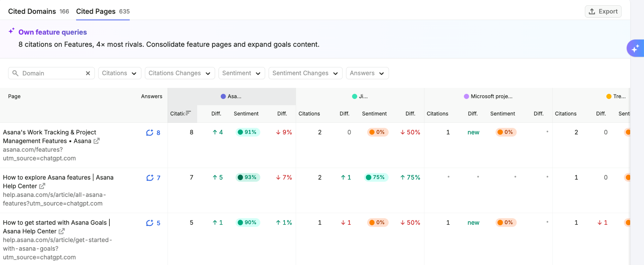Click the get-started-with-asana-goals URL text

click(x=58, y=248)
